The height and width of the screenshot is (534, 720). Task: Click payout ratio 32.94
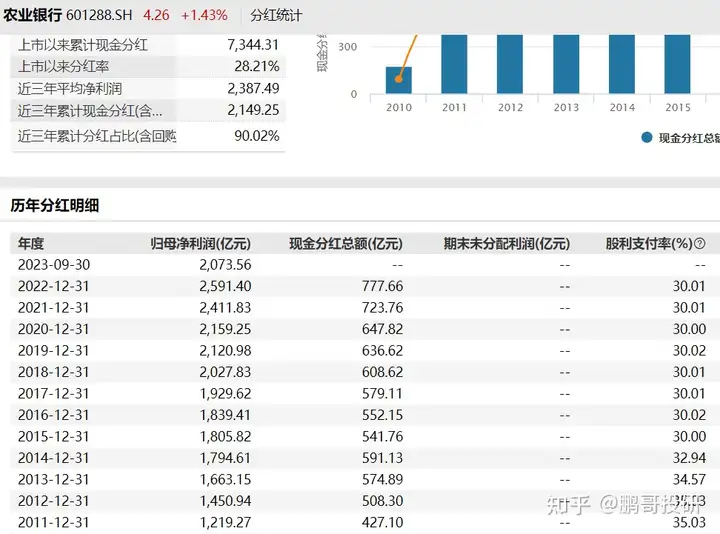pos(689,458)
